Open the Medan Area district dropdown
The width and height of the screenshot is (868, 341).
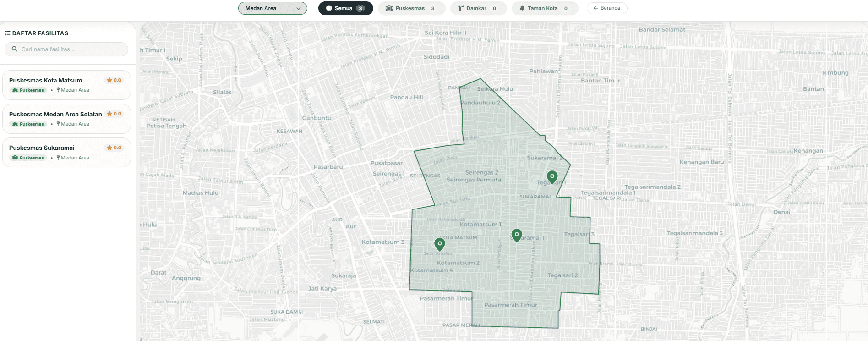click(x=273, y=8)
